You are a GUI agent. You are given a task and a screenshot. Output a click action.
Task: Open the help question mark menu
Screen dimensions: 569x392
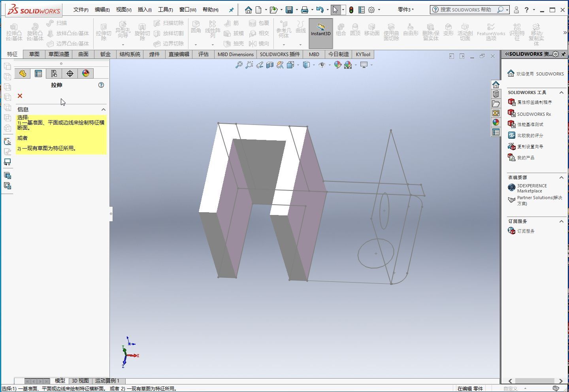click(526, 10)
